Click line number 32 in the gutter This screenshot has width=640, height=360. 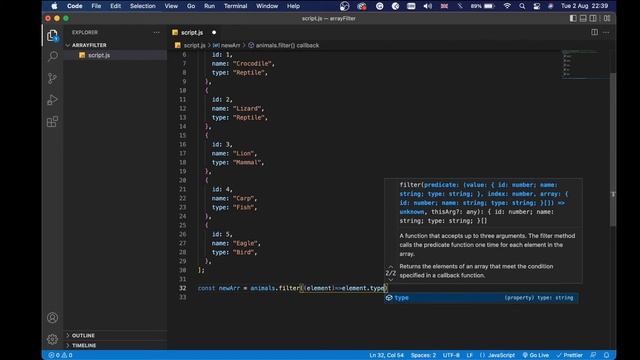click(182, 288)
